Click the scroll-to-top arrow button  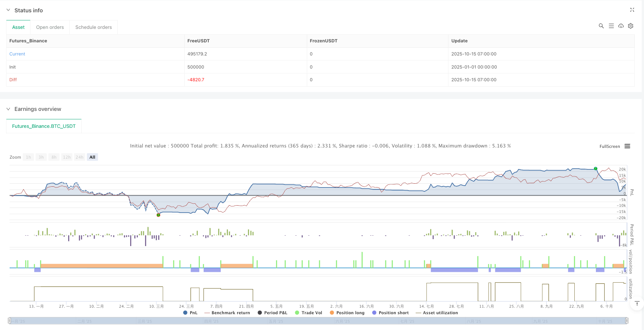[x=637, y=304]
